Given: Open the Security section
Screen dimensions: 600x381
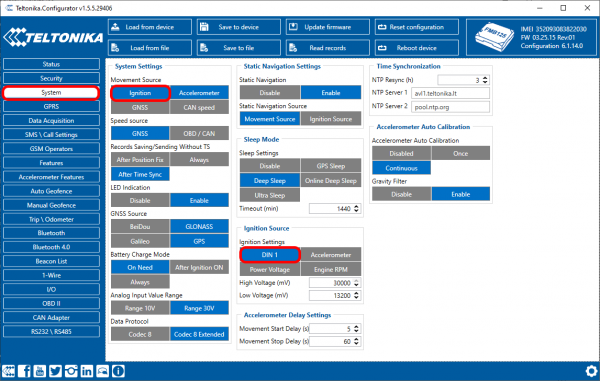Looking at the screenshot, I should (51, 78).
